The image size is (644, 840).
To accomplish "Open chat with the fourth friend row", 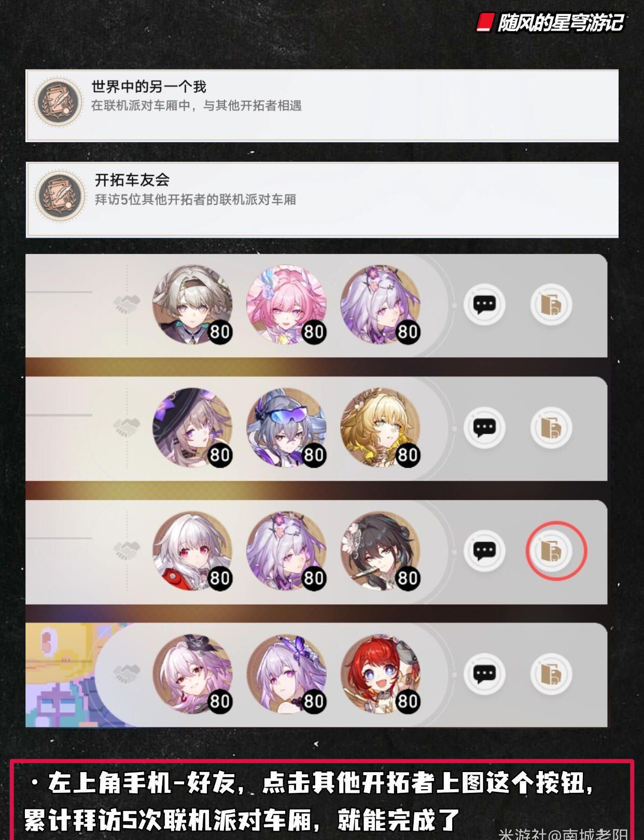I will point(484,674).
